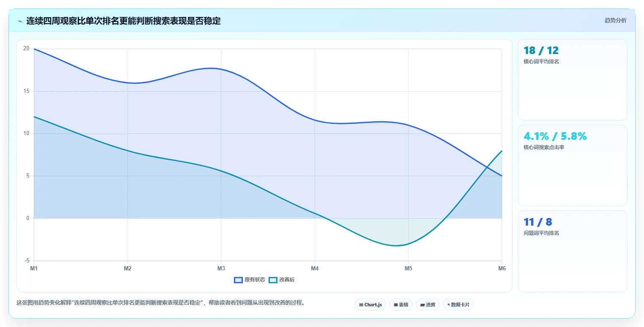Click the 原有状态 blue legend color box
The image size is (644, 327).
tap(238, 280)
